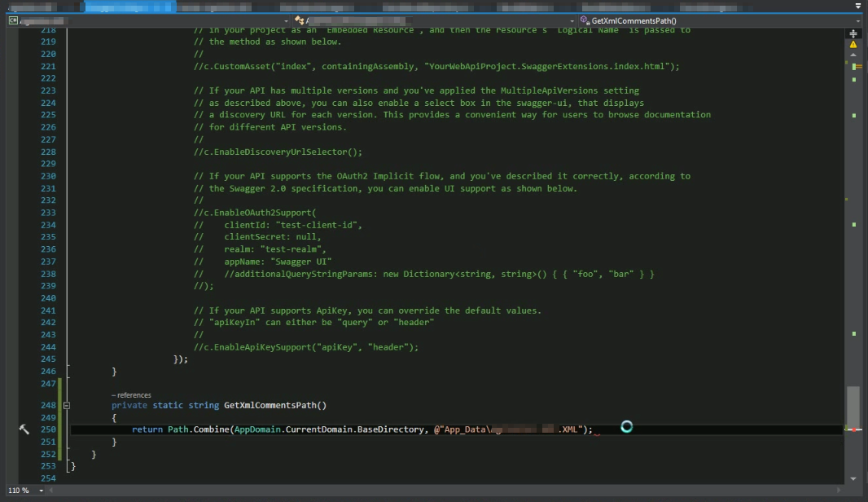The height and width of the screenshot is (502, 868).
Task: Click the GetXmlCommentsPath method name in code
Action: coord(270,406)
